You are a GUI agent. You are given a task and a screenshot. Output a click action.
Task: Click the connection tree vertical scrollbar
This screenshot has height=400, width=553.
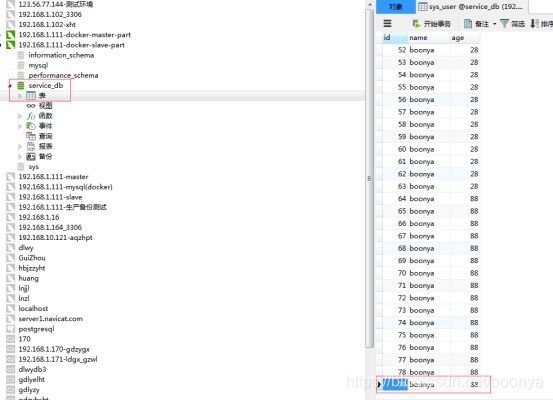point(369,178)
